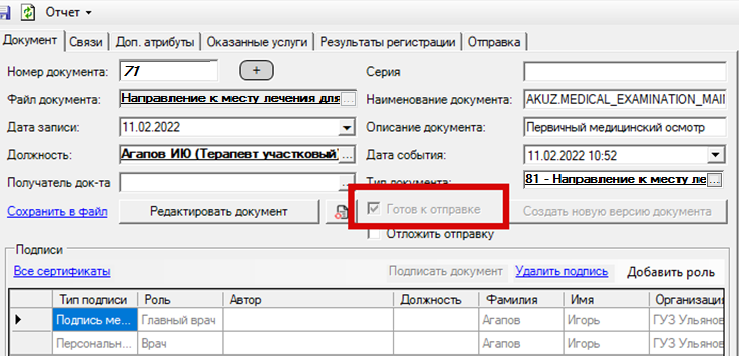Select the Главный врач role cell
The width and height of the screenshot is (739, 360).
180,320
